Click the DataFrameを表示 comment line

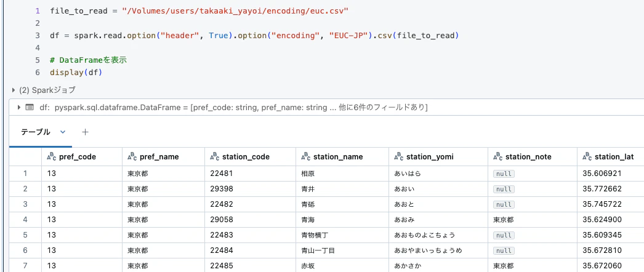[x=88, y=60]
